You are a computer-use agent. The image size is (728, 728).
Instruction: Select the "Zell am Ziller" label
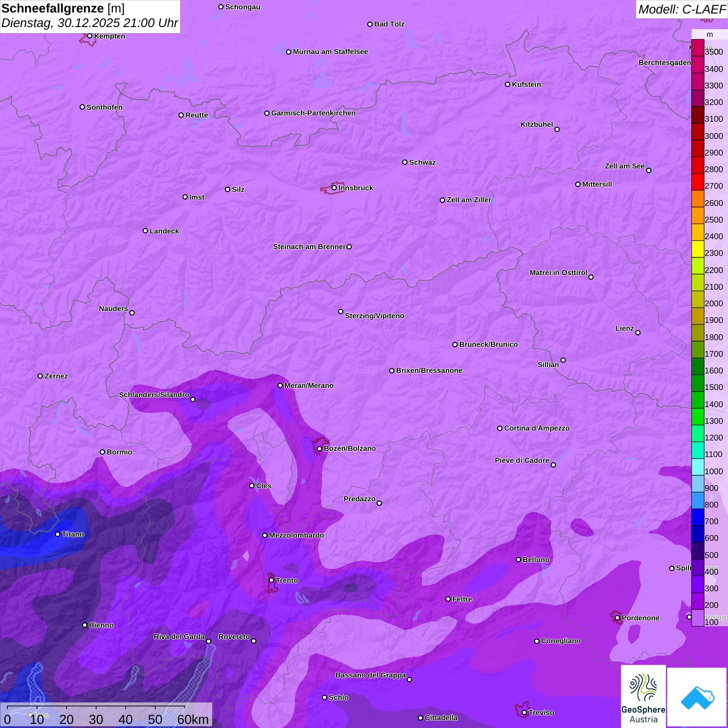[469, 200]
